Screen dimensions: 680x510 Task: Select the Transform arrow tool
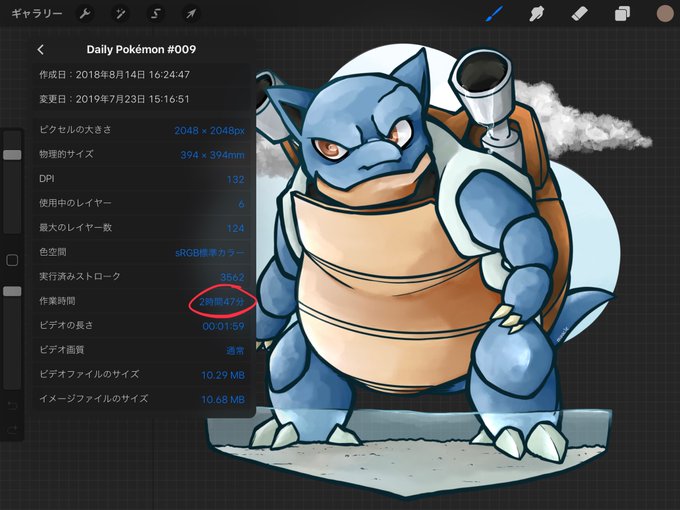[x=191, y=14]
